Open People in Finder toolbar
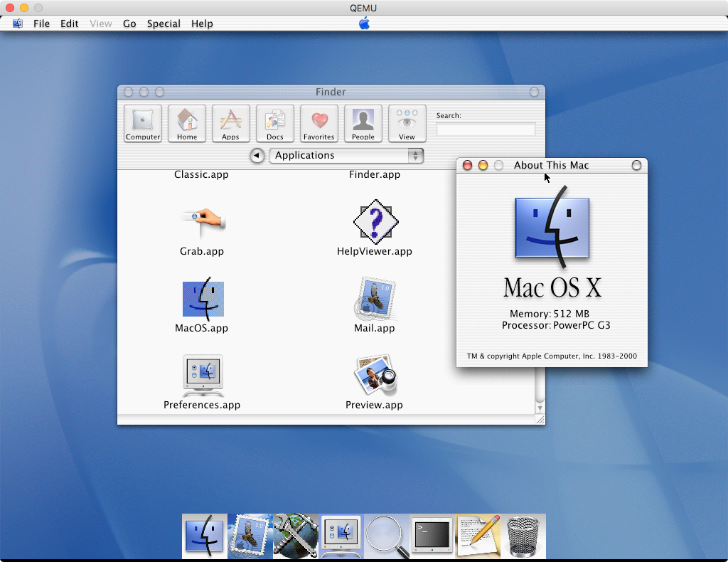Viewport: 728px width, 562px height. point(363,123)
